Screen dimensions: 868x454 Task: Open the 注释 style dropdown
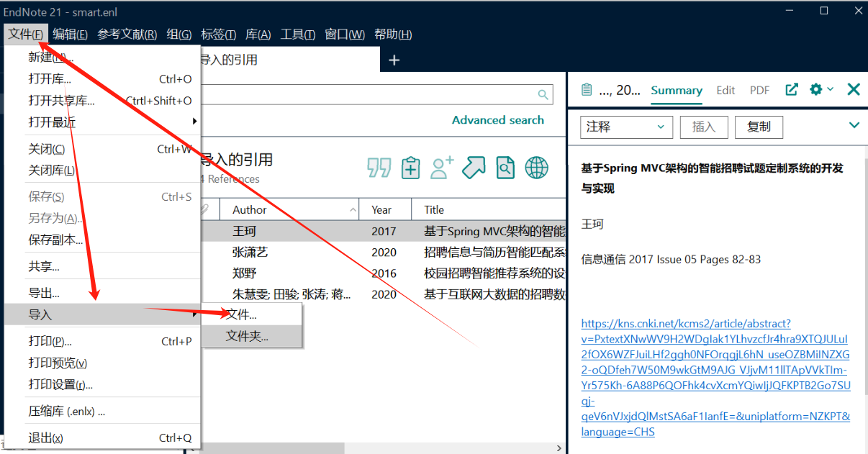pyautogui.click(x=626, y=127)
